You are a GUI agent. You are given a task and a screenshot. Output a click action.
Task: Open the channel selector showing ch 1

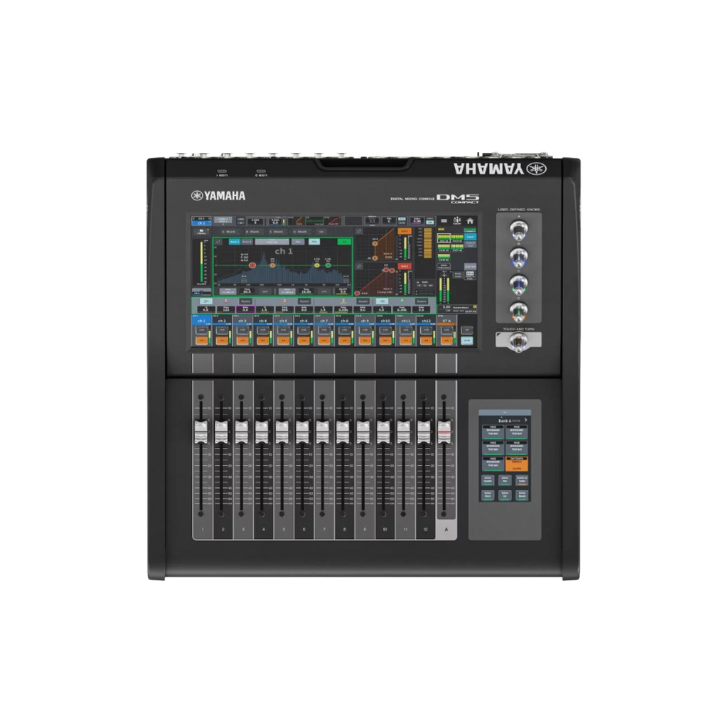[x=201, y=221]
